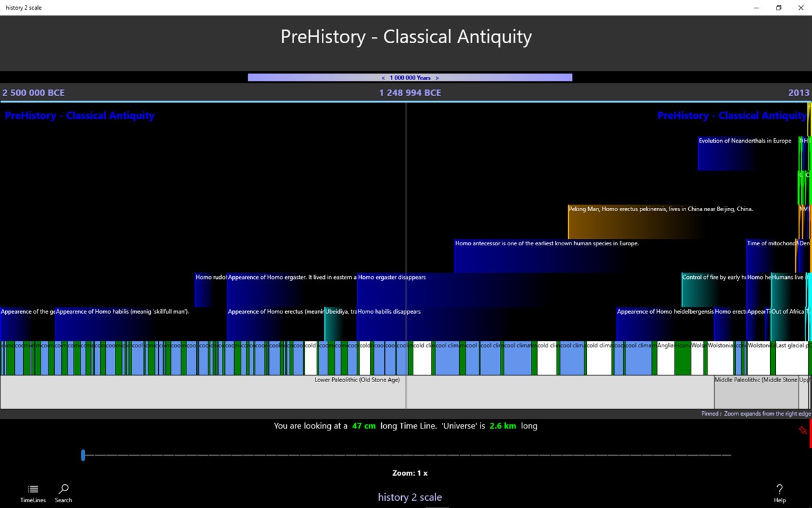Click the 2 500 000 BCE date label

pyautogui.click(x=33, y=92)
